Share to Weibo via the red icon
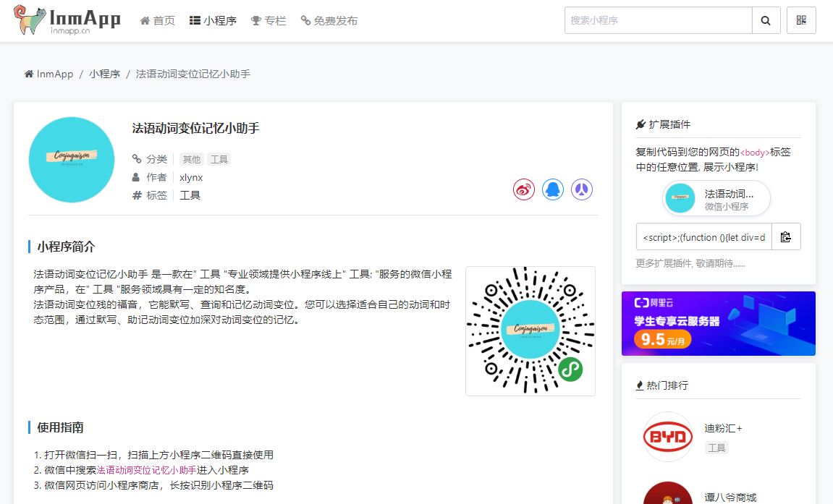The width and height of the screenshot is (833, 504). point(524,189)
